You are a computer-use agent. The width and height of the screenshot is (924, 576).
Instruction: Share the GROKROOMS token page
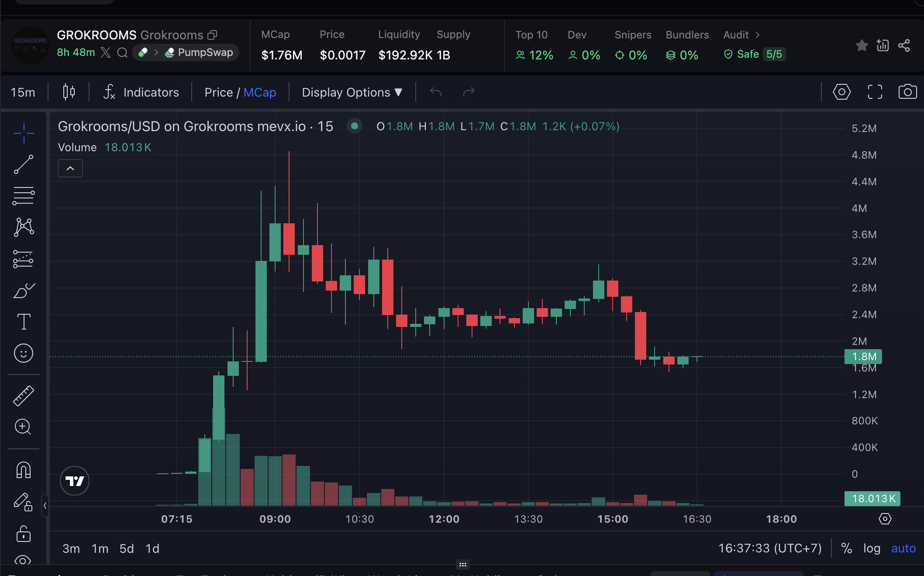pyautogui.click(x=904, y=45)
